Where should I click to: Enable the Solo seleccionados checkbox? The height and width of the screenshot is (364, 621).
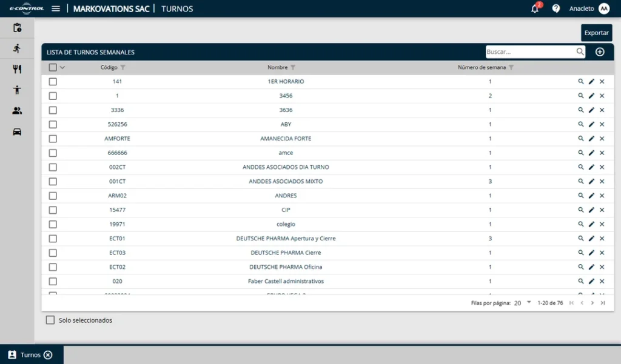point(50,320)
